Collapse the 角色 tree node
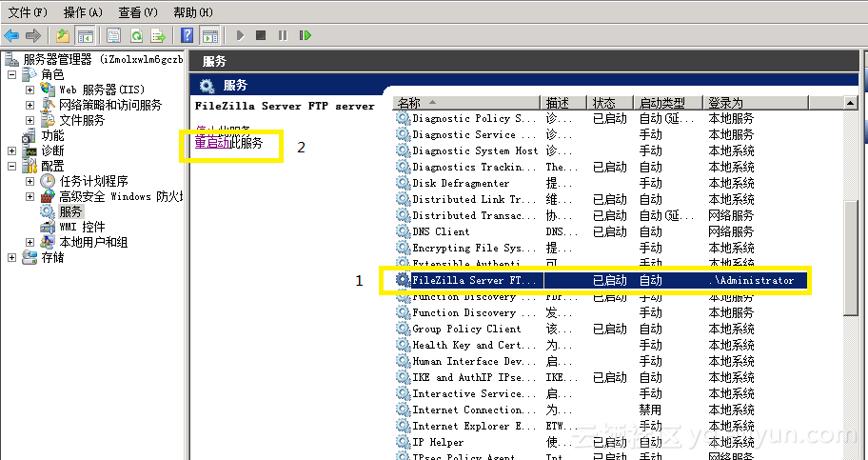The image size is (868, 460). pos(11,74)
